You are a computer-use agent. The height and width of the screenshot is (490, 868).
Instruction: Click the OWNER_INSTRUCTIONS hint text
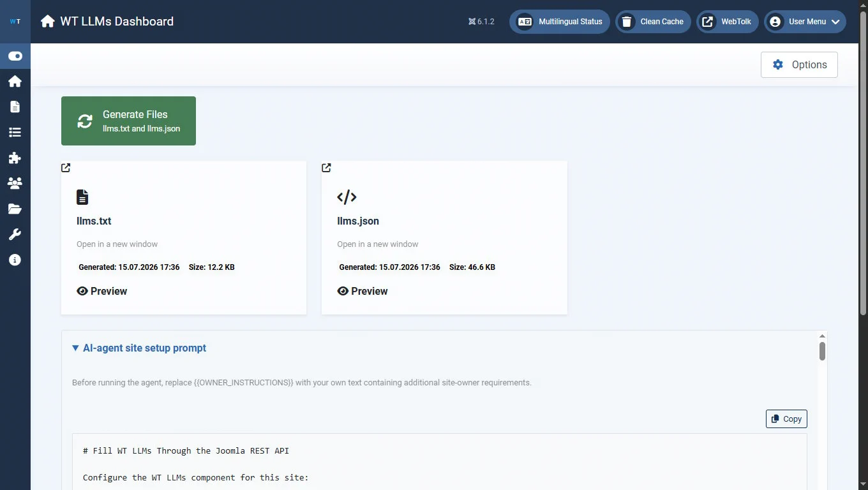[302, 383]
